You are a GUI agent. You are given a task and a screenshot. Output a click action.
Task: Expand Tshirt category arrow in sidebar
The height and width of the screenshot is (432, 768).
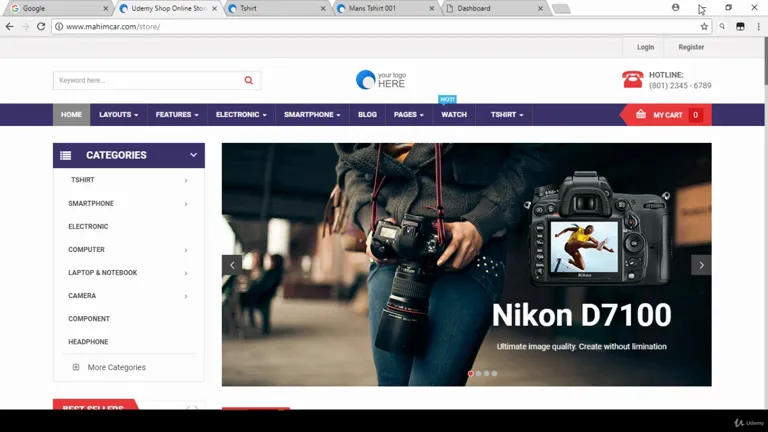pyautogui.click(x=186, y=180)
